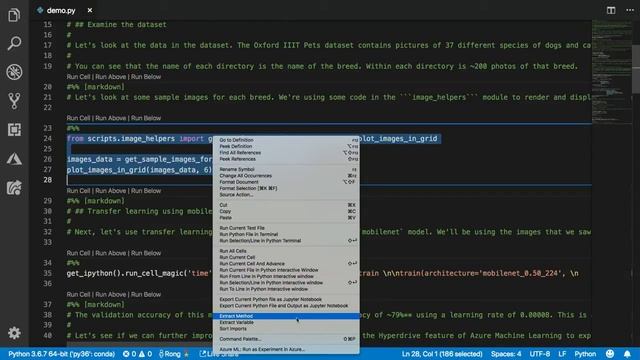Screen dimensions: 640x360
Task: Select Change All Occurrences
Action: click(x=286, y=176)
